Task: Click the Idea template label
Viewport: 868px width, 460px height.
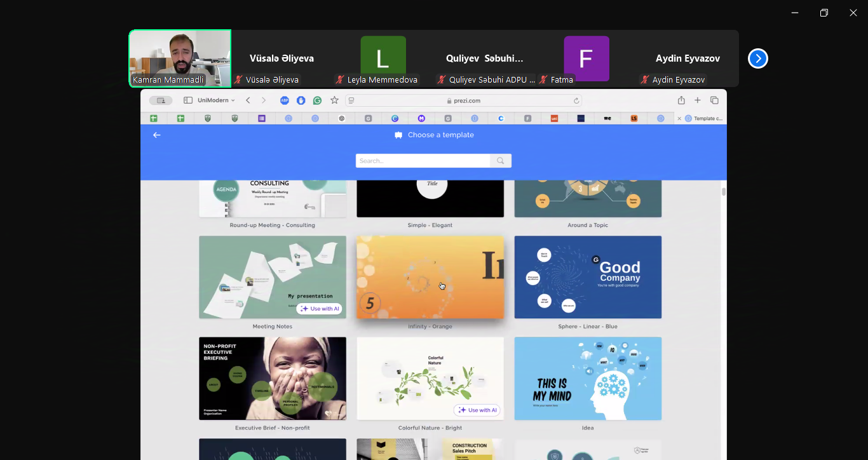Action: pyautogui.click(x=588, y=428)
